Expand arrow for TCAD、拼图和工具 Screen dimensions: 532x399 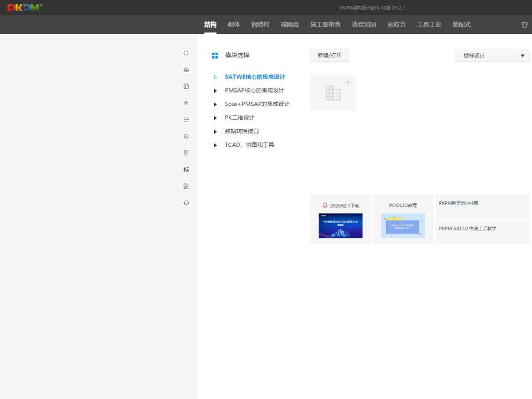point(215,145)
